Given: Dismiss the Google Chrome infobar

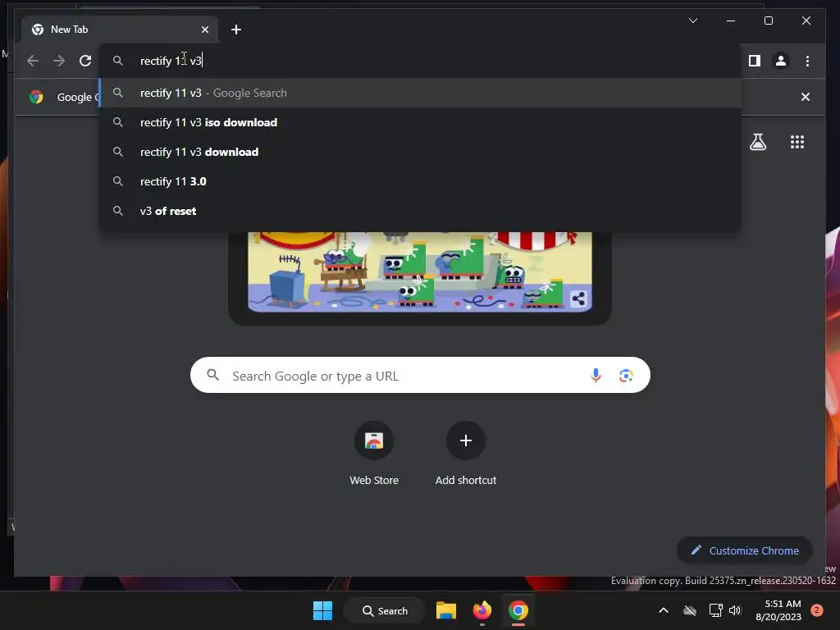Looking at the screenshot, I should pos(806,97).
